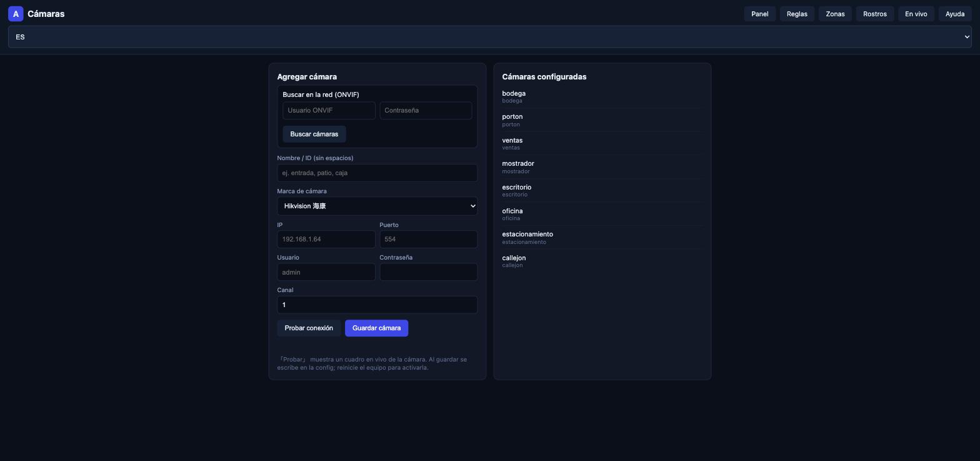Screen dimensions: 980x461
Task: Focus the Usuario ONVIF field
Action: pyautogui.click(x=329, y=111)
